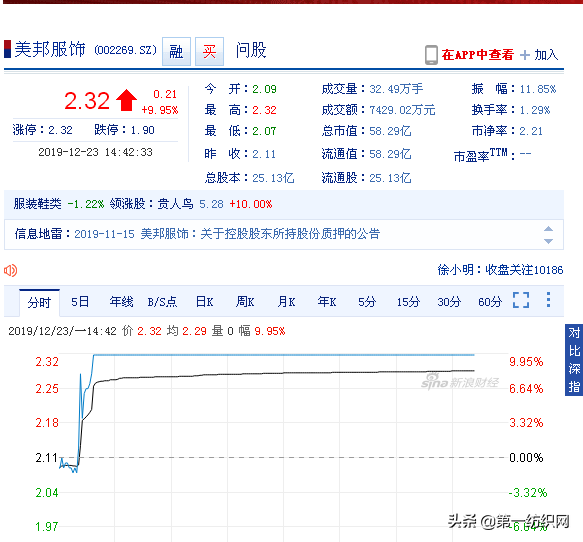The width and height of the screenshot is (583, 542).
Task: Click 成交量 value 32.49万手
Action: pyautogui.click(x=396, y=89)
